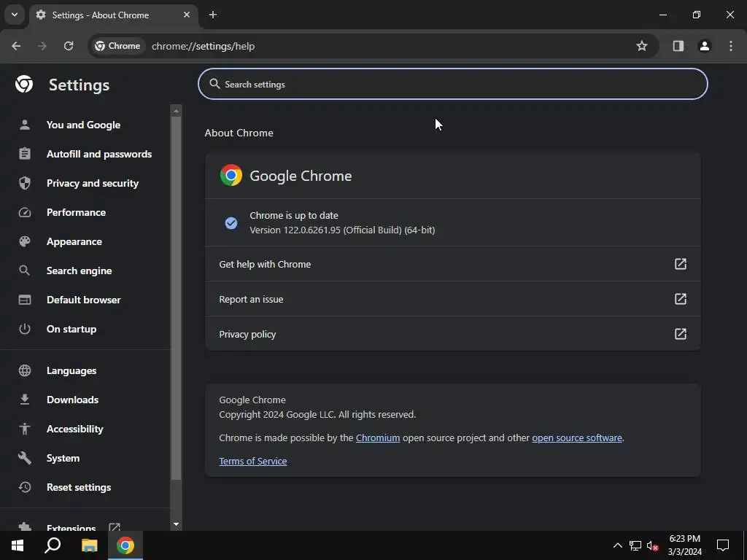The height and width of the screenshot is (560, 747).
Task: Select Reset settings in sidebar
Action: point(85,486)
